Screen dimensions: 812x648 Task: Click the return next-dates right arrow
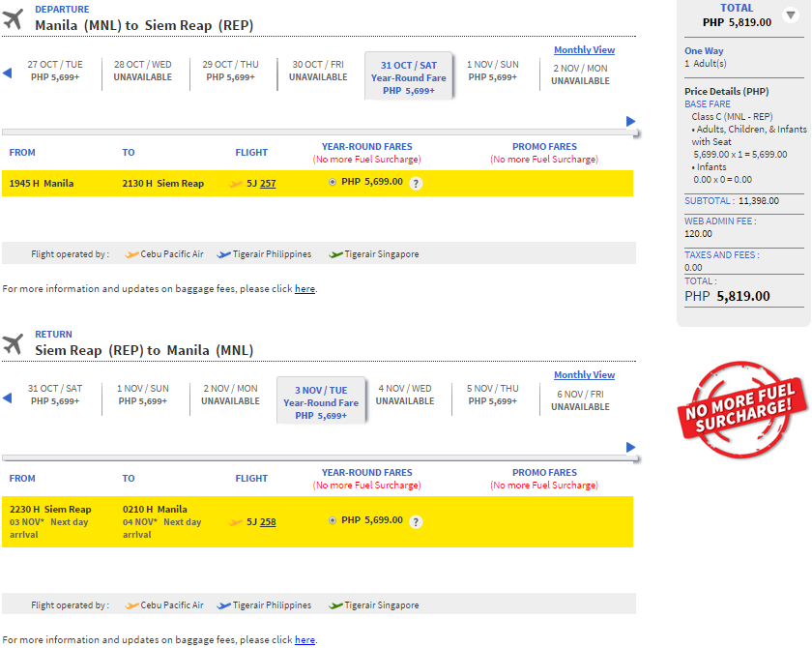tap(631, 447)
